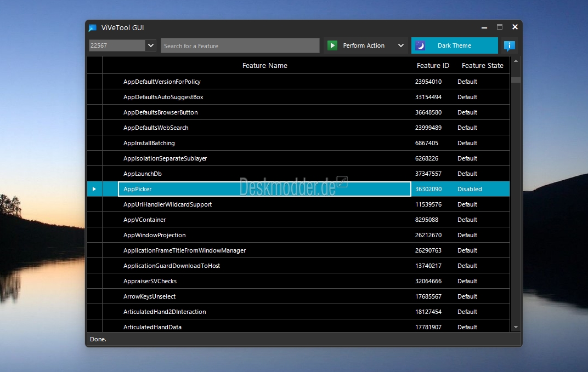Sort by the Feature ID column header
Viewport: 588px width, 372px height.
pyautogui.click(x=432, y=65)
